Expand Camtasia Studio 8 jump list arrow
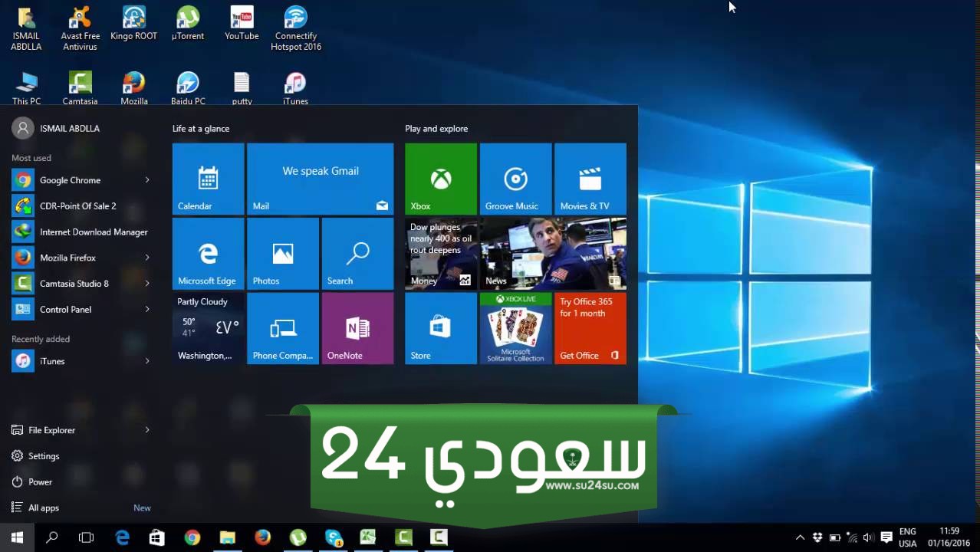Screen dimensions: 980x552 (x=147, y=284)
